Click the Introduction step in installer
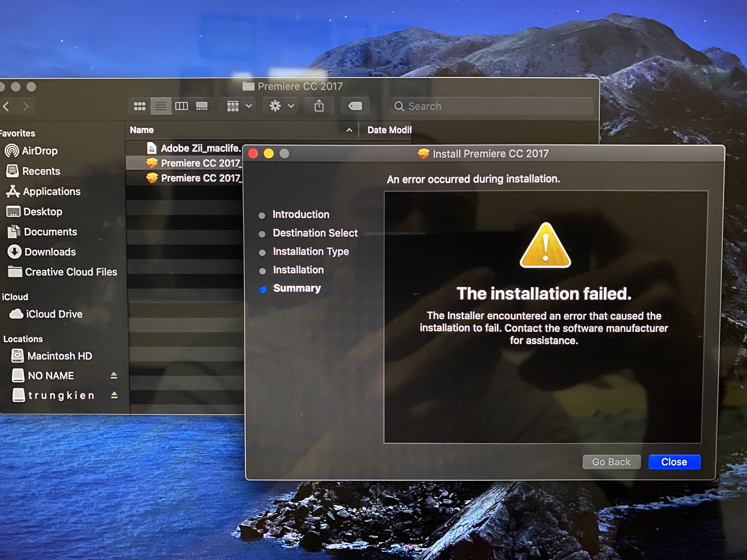747x560 pixels. point(301,214)
